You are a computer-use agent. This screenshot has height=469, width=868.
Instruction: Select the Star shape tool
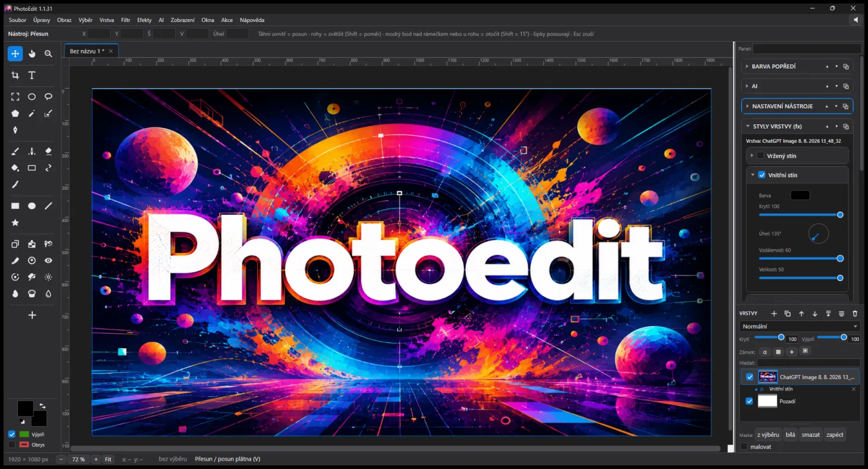point(15,223)
